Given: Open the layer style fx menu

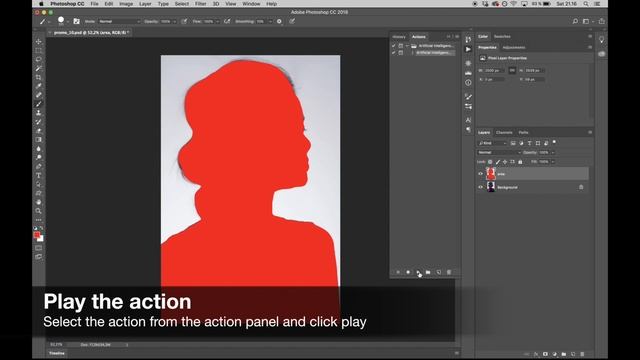Looking at the screenshot, I should click(536, 354).
